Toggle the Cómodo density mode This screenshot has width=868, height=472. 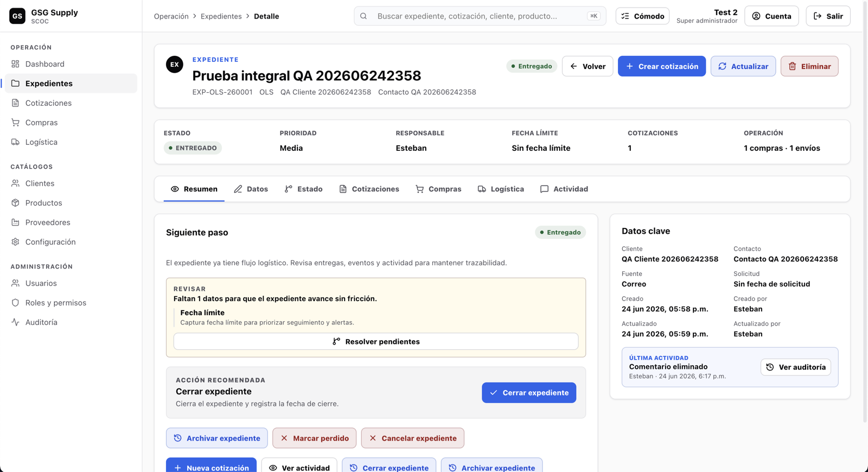[642, 16]
